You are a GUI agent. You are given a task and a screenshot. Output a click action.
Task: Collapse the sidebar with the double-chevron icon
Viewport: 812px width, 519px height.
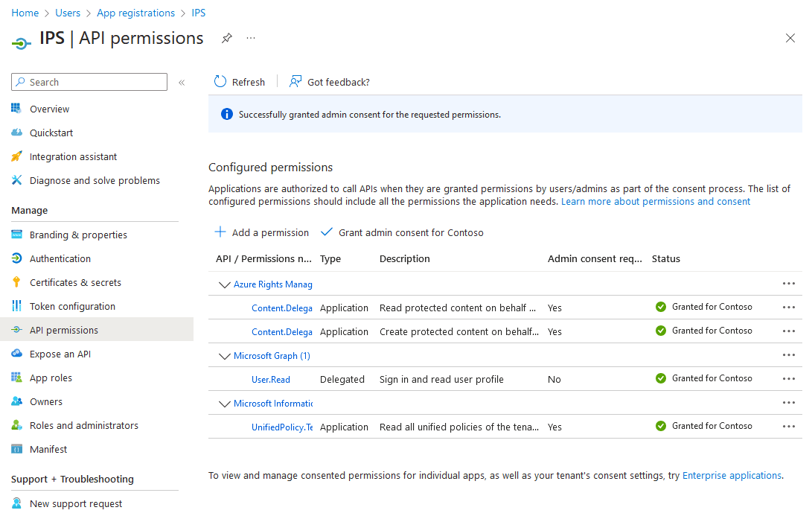(x=182, y=82)
